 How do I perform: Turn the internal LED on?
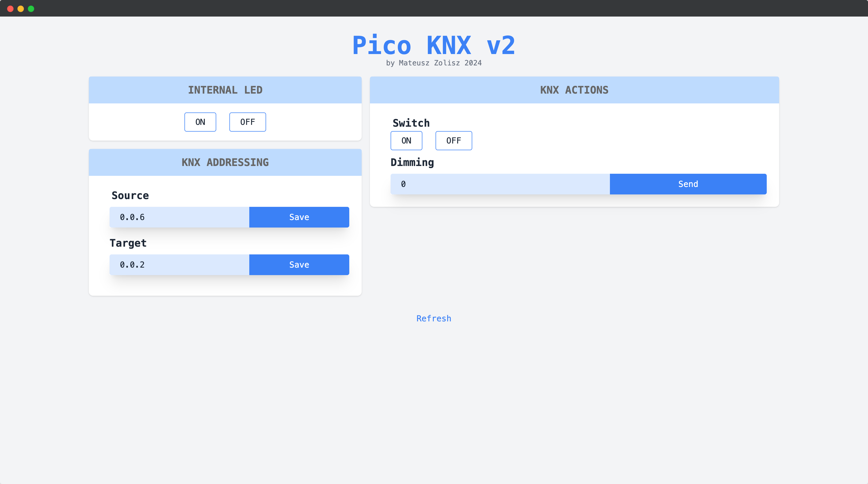(200, 122)
